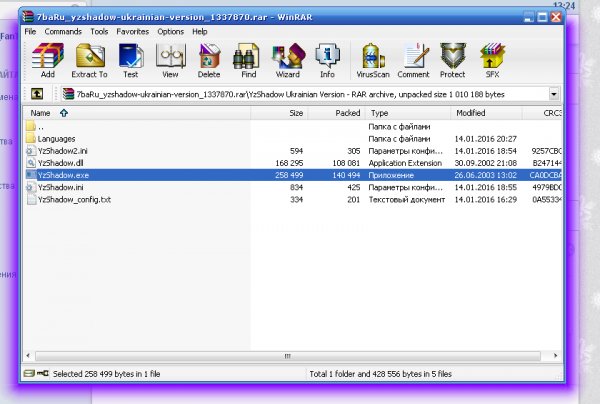This screenshot has width=600, height=404.
Task: Click the YzShadow.dll file icon
Action: (31, 163)
